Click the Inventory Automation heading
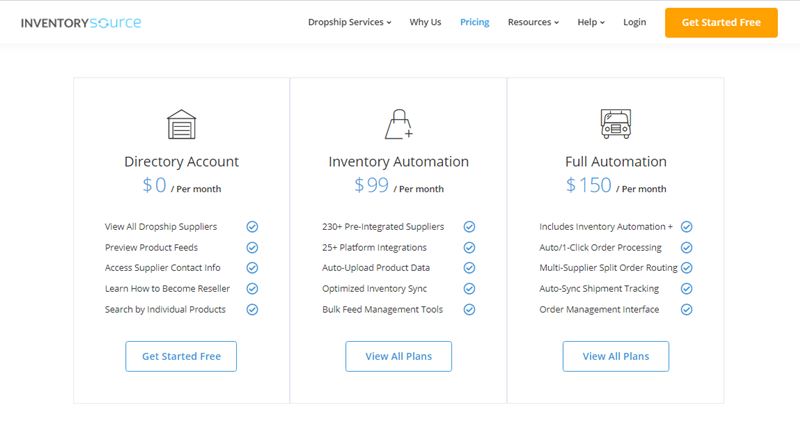Screen dimensions: 800x430 pyautogui.click(x=398, y=162)
